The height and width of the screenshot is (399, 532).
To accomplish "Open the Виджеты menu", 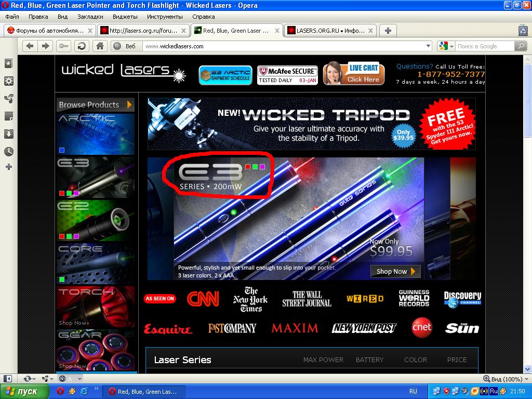I will 125,17.
